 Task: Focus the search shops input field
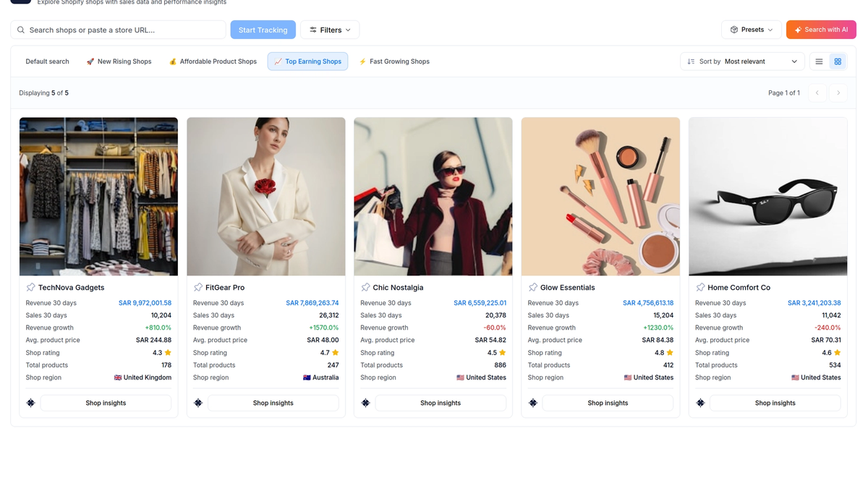tap(118, 30)
